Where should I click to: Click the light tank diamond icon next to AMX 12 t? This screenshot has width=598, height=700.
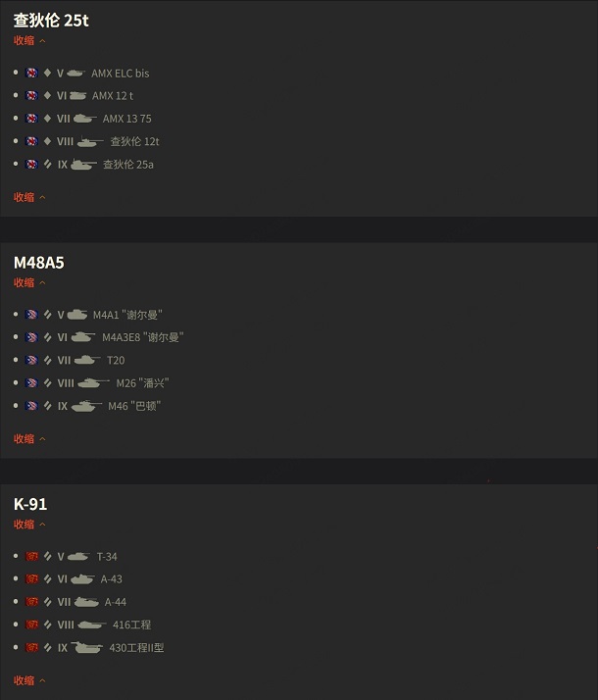pos(48,95)
